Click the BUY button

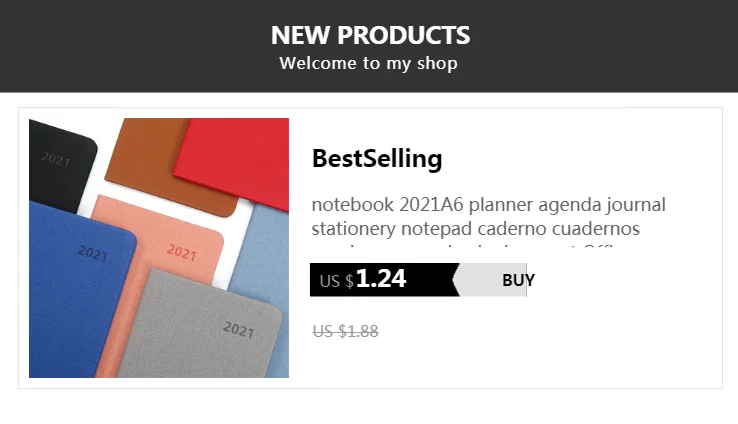pos(518,280)
